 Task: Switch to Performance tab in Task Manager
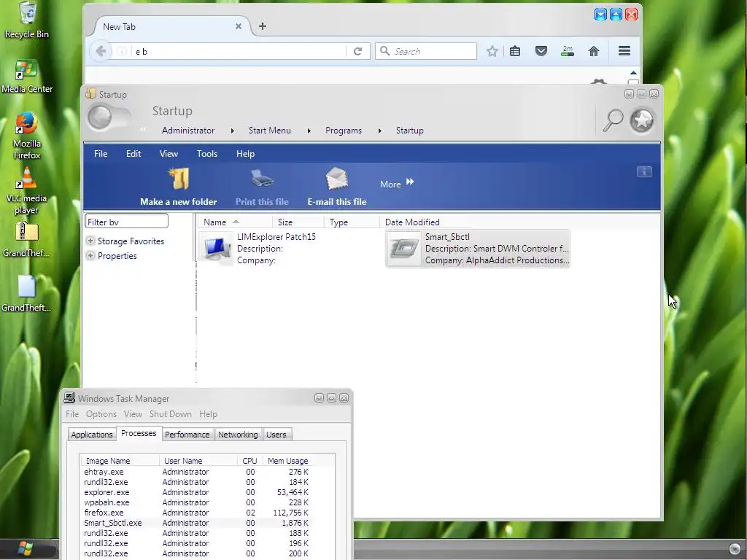tap(187, 435)
